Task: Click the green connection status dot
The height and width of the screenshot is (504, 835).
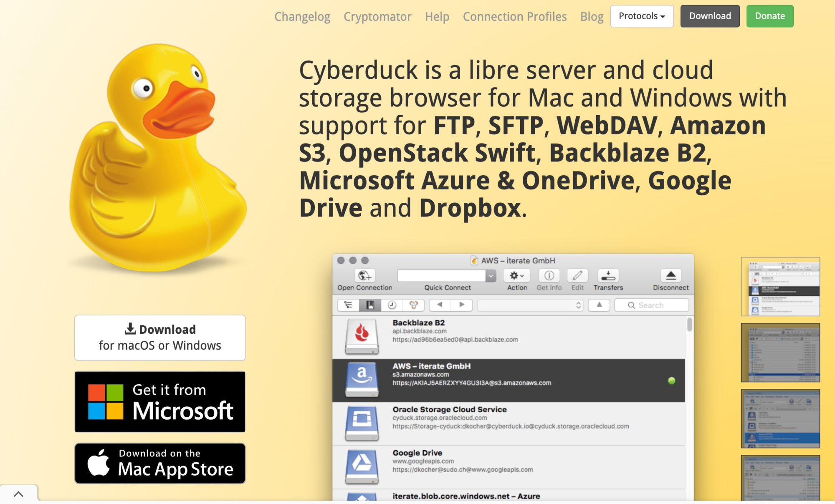Action: point(672,381)
